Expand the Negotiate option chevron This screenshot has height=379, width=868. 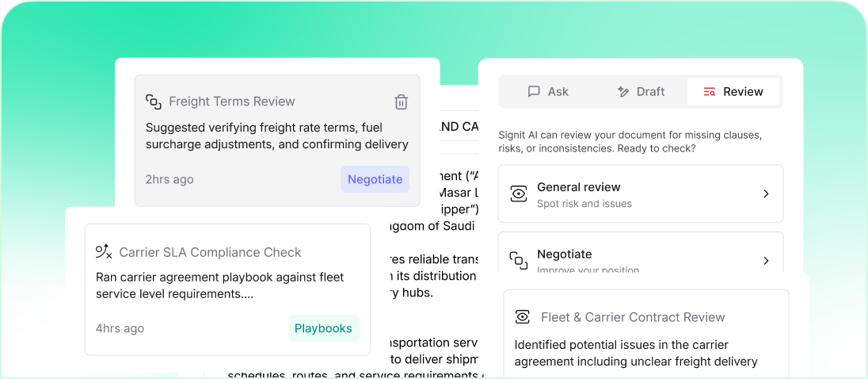(x=766, y=260)
